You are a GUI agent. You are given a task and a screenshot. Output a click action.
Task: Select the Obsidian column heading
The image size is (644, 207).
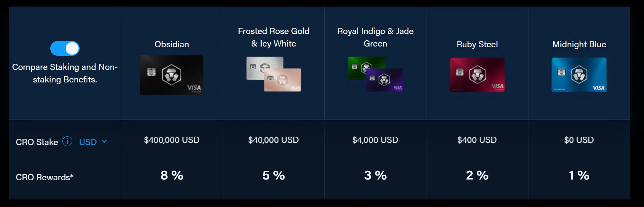click(172, 44)
